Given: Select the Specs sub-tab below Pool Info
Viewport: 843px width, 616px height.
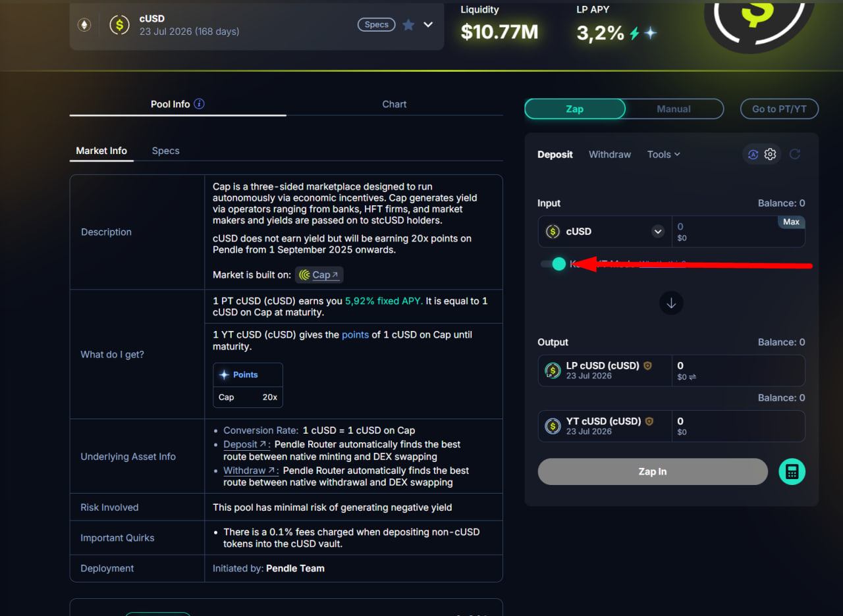Looking at the screenshot, I should click(166, 151).
